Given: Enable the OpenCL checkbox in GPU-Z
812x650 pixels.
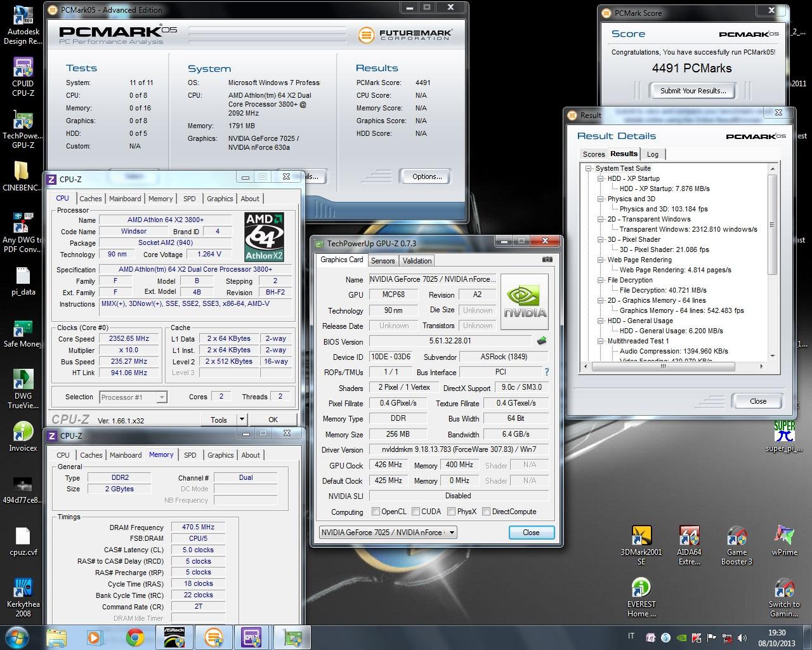Looking at the screenshot, I should tap(376, 511).
